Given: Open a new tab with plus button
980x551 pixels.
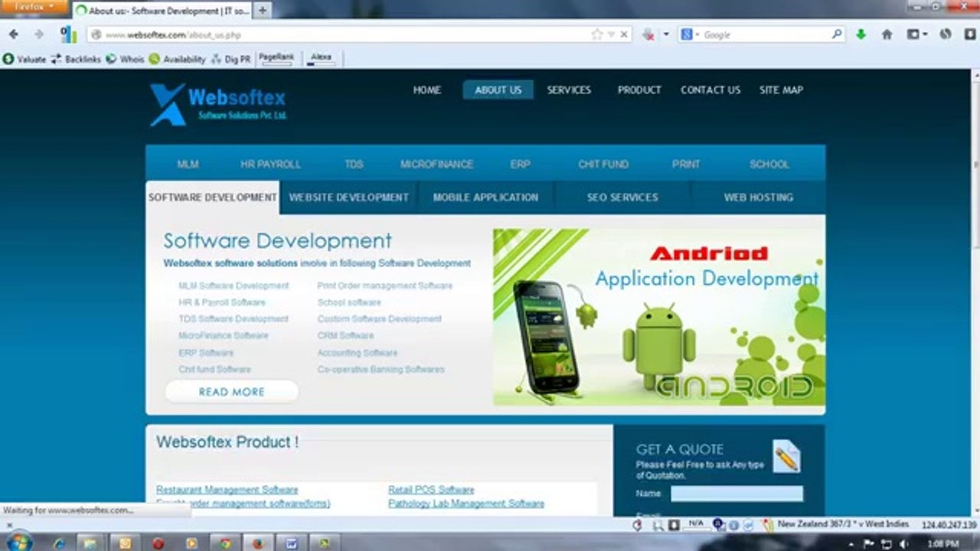Looking at the screenshot, I should [x=263, y=11].
